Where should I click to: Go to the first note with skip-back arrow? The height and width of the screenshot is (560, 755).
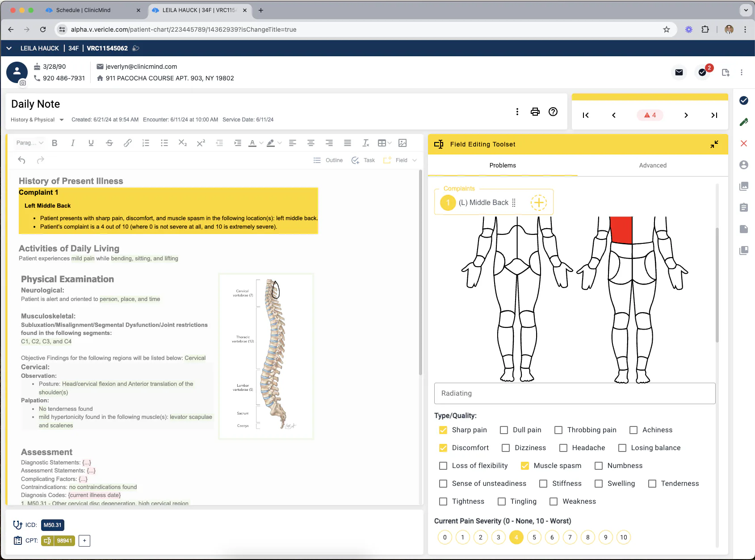click(x=586, y=115)
